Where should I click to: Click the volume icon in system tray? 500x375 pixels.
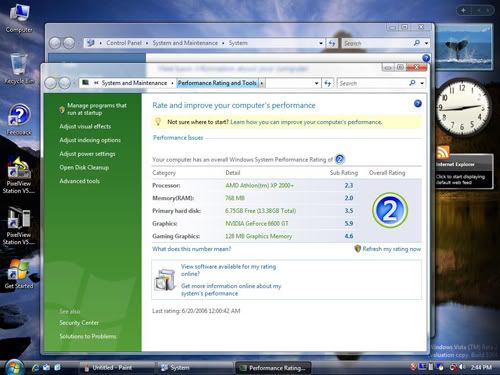point(462,367)
